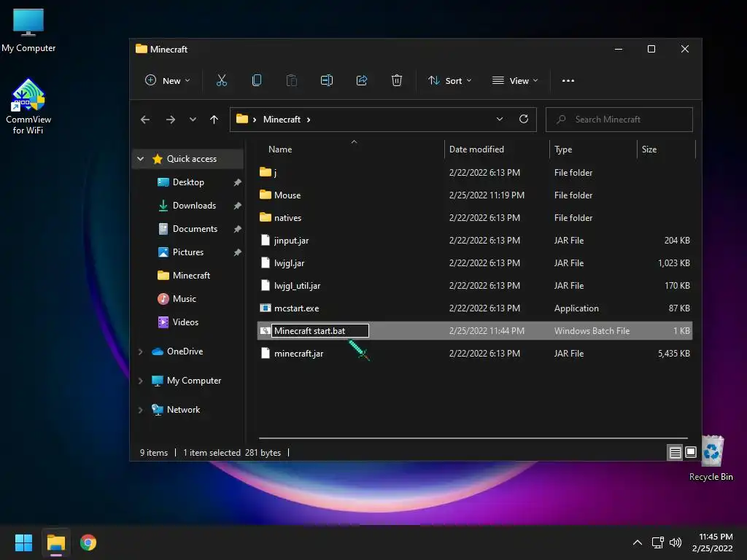Show hidden tray icons chevron
The width and height of the screenshot is (747, 560).
[x=638, y=542]
